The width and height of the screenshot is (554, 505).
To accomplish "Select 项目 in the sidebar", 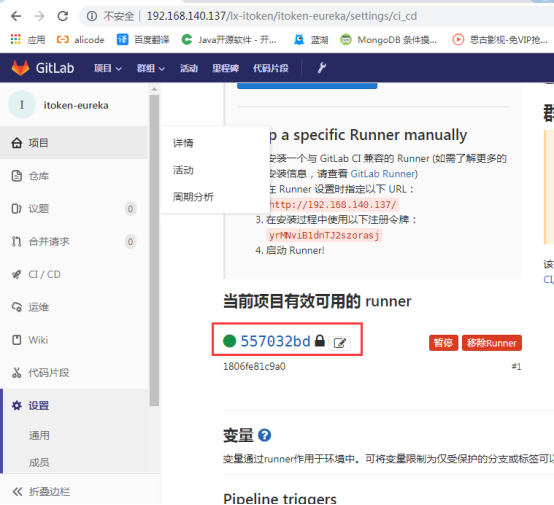I will click(73, 143).
